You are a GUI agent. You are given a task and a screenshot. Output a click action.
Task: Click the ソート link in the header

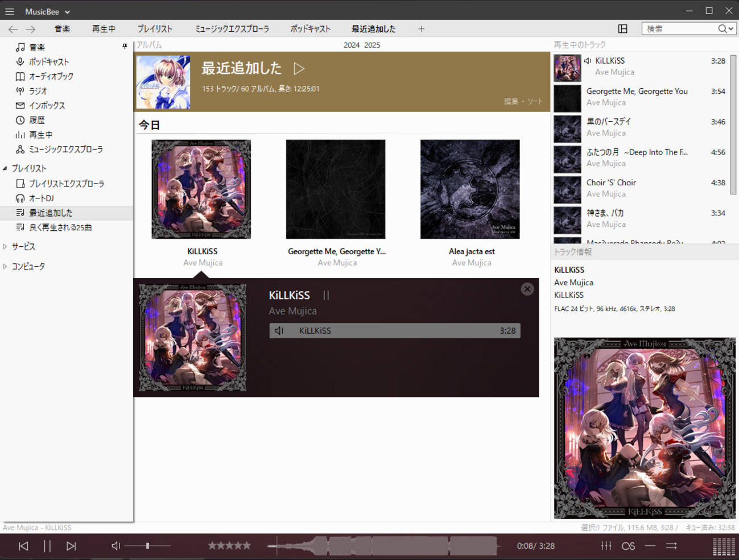[535, 101]
